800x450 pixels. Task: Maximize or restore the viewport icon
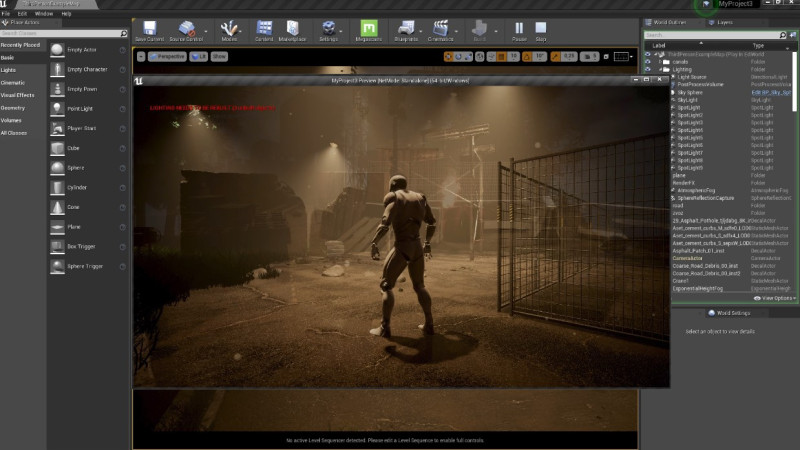click(606, 57)
